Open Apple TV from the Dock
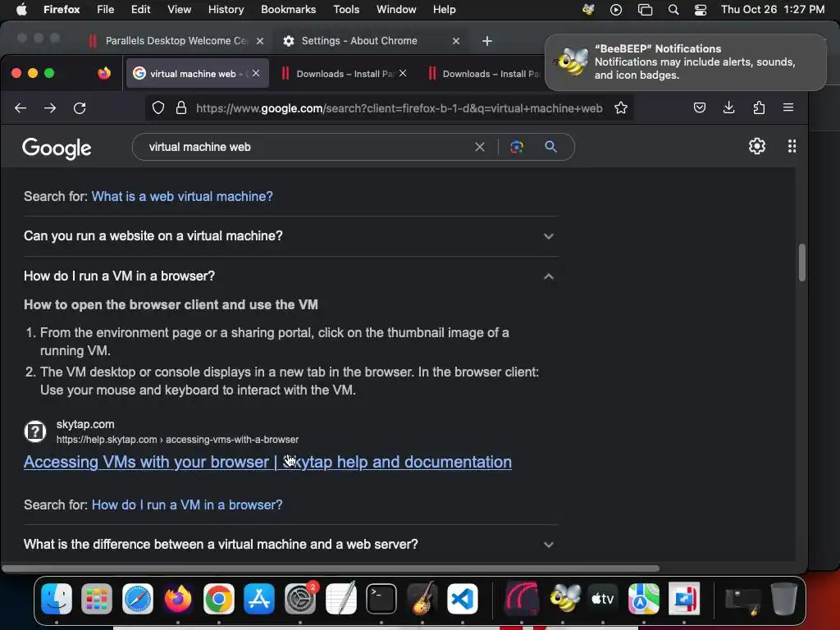Image resolution: width=840 pixels, height=630 pixels. (x=603, y=598)
